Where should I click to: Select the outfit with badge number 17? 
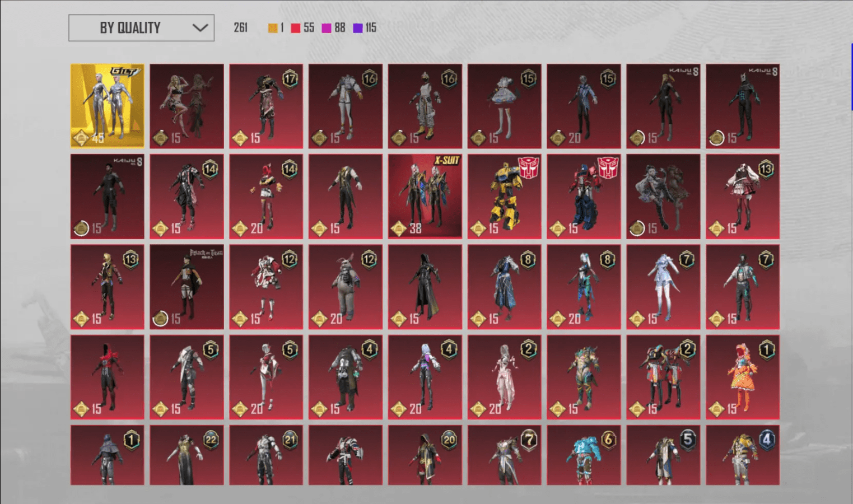tap(266, 106)
